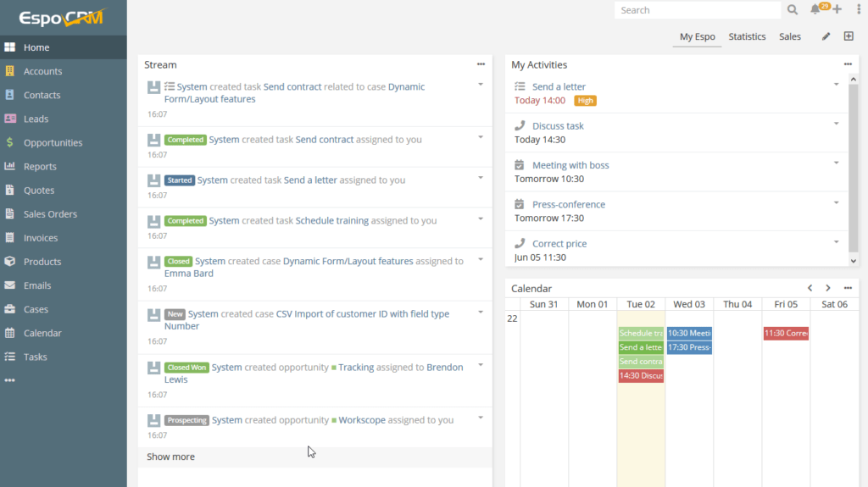Go to next calendar week

point(828,289)
